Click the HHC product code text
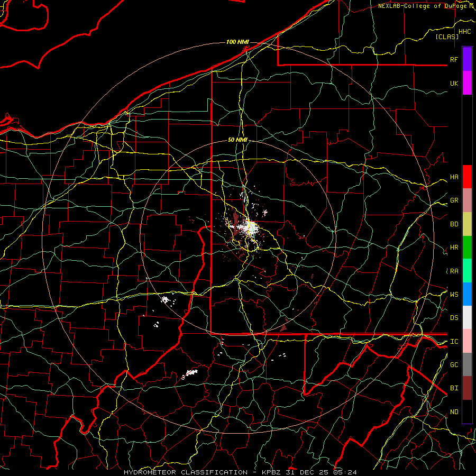This screenshot has height=476, width=476. [x=464, y=32]
